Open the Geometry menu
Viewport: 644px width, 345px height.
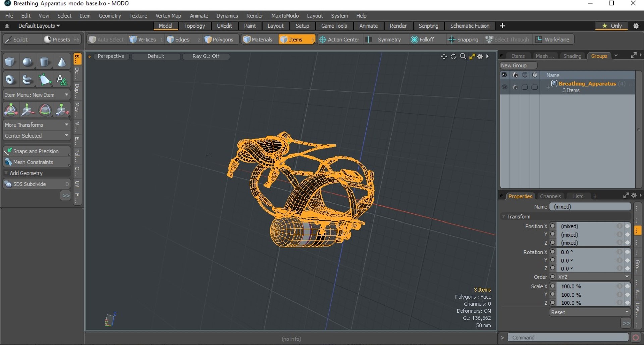110,16
